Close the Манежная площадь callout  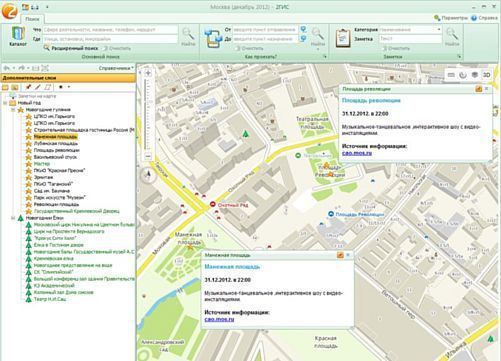(x=348, y=255)
